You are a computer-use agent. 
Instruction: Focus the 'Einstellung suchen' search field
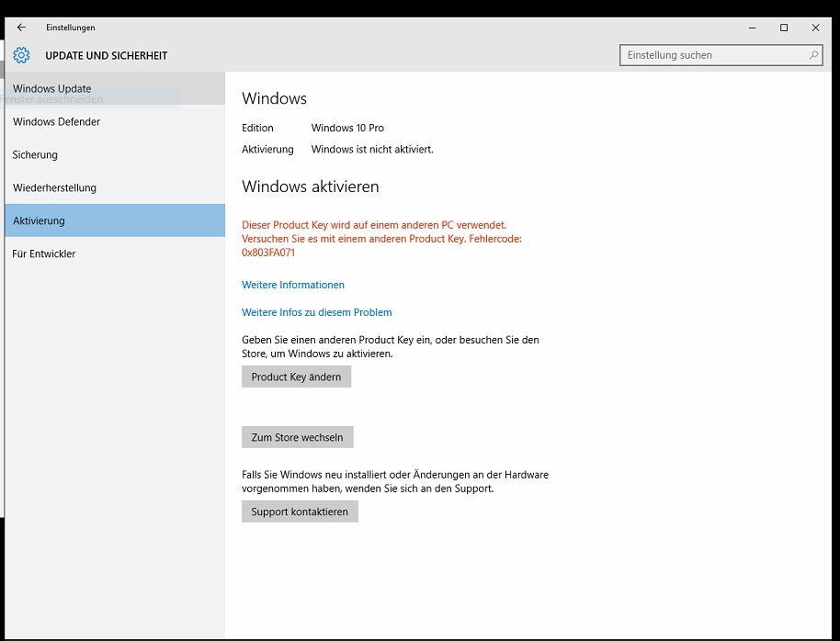(x=721, y=55)
